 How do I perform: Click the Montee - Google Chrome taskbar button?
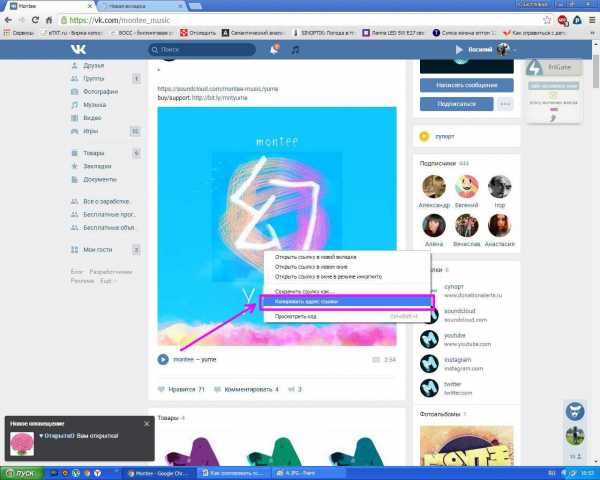(x=160, y=473)
